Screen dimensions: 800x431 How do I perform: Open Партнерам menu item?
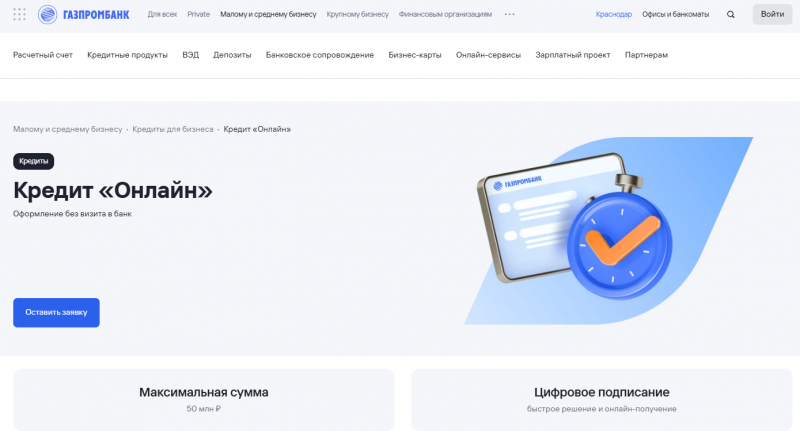(x=646, y=55)
